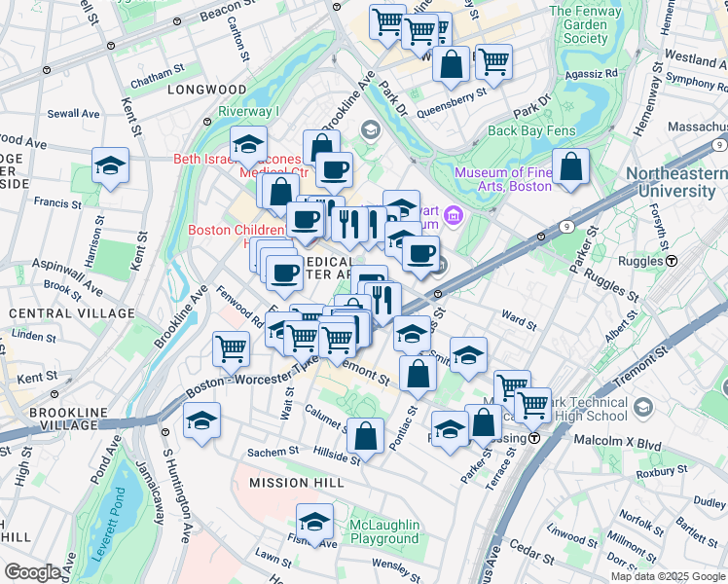
Task: Click the Fenway Garden Society label
Action: [x=586, y=24]
